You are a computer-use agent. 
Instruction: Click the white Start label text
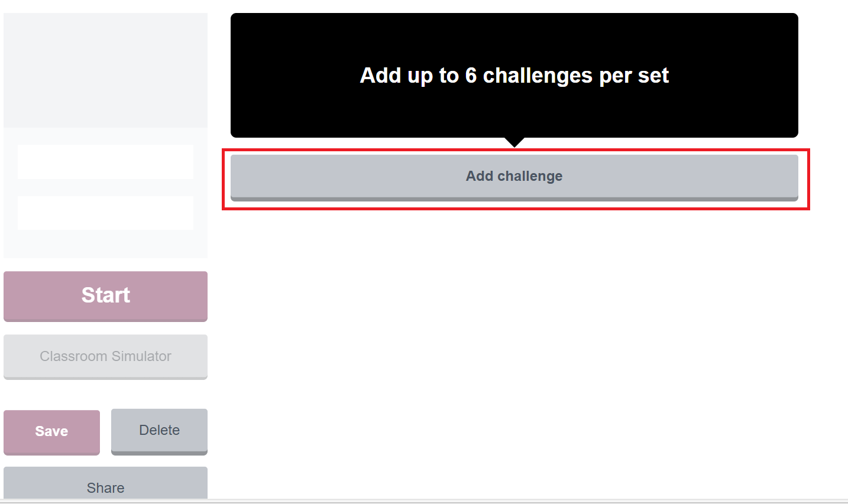coord(105,295)
